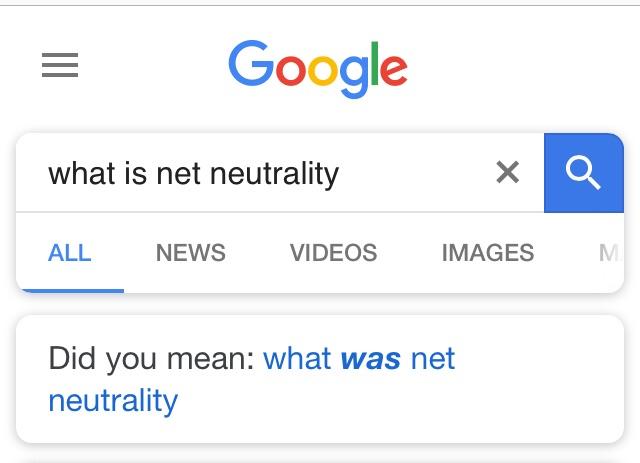Open the VIDEOS tab
This screenshot has width=640, height=463.
333,253
